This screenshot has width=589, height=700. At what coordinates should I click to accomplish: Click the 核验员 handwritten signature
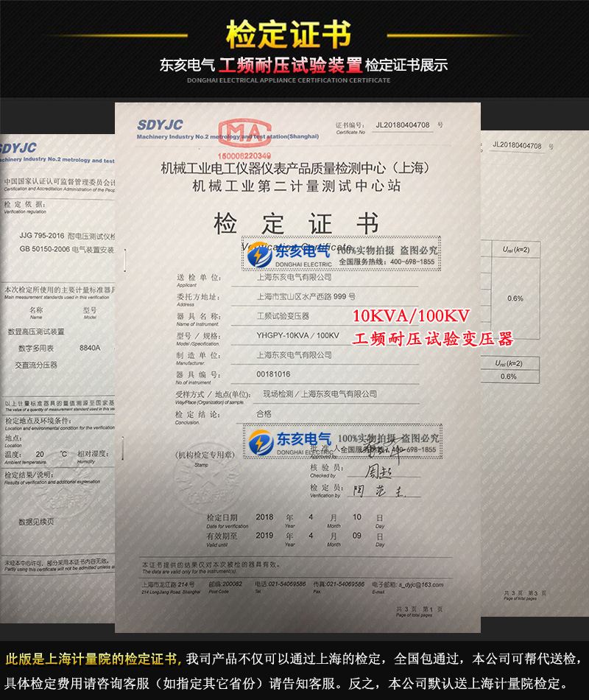coord(378,472)
